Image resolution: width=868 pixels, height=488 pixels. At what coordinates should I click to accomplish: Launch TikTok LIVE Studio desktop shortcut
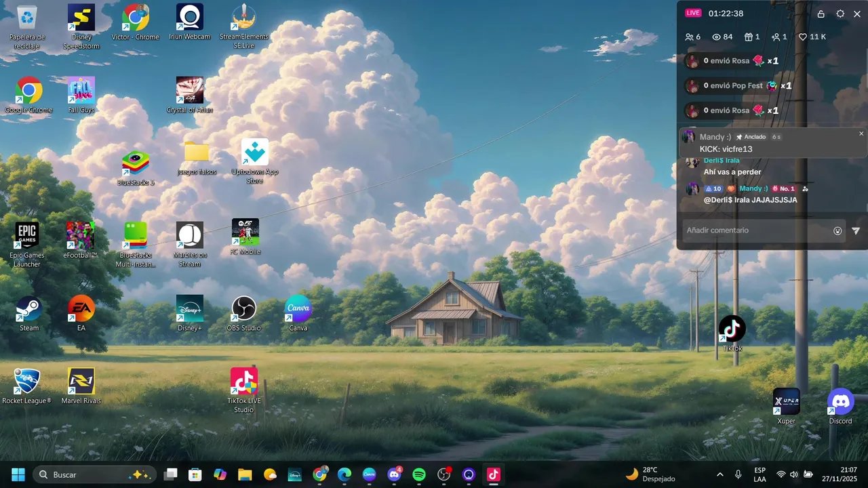click(x=244, y=391)
